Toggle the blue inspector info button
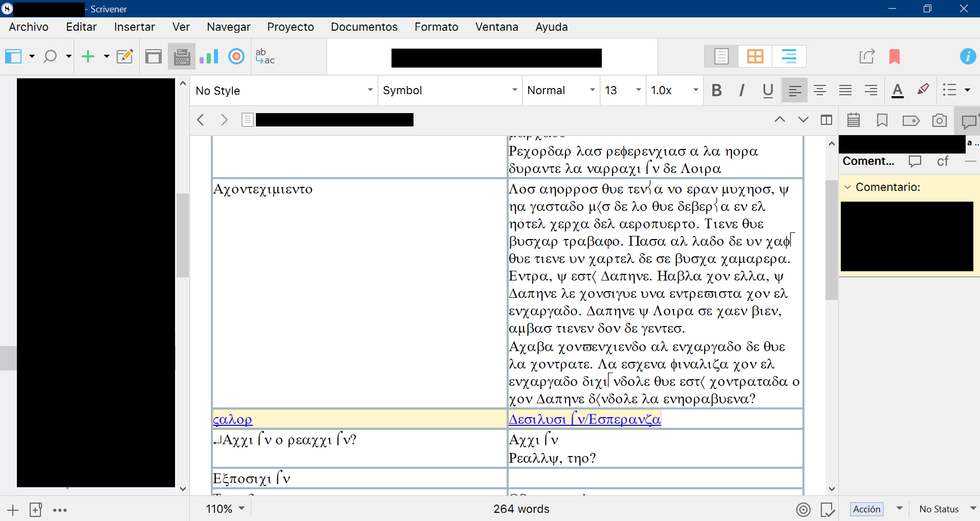Screen dimensions: 980x521 point(968,56)
